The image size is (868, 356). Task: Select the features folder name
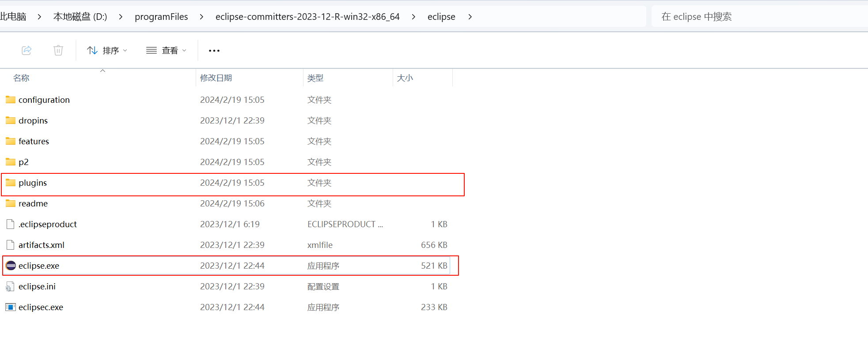(34, 141)
